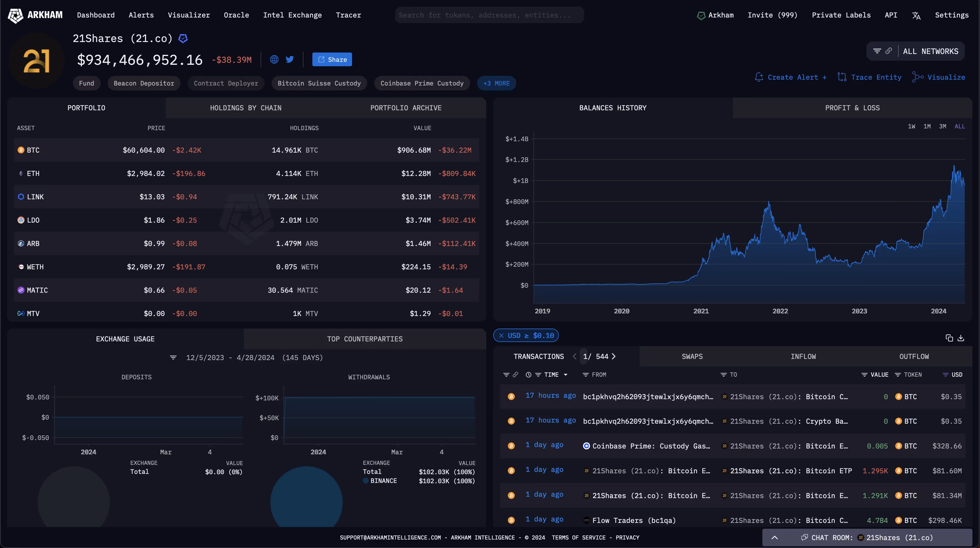980x548 pixels.
Task: Open the 21Shares Twitter profile icon
Action: coord(290,59)
